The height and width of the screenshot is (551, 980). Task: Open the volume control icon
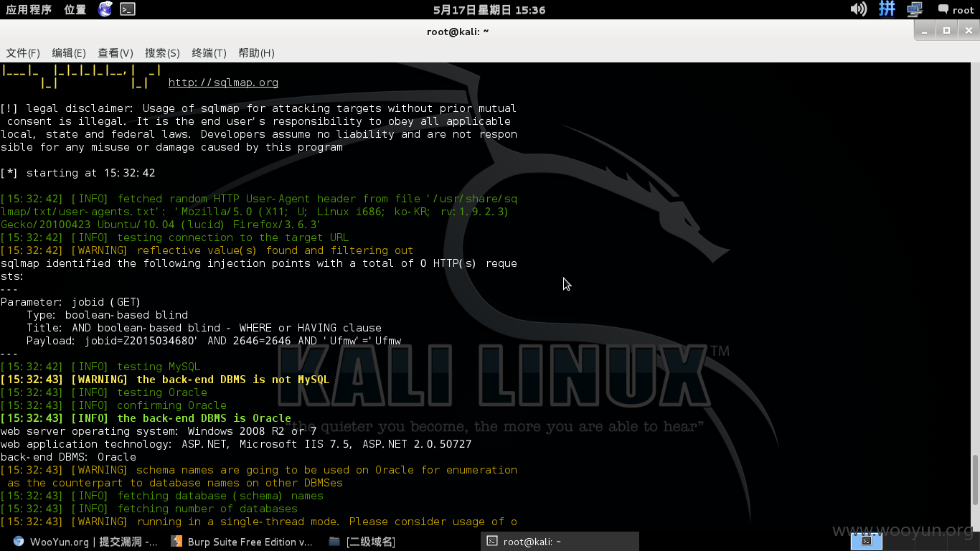(x=858, y=9)
